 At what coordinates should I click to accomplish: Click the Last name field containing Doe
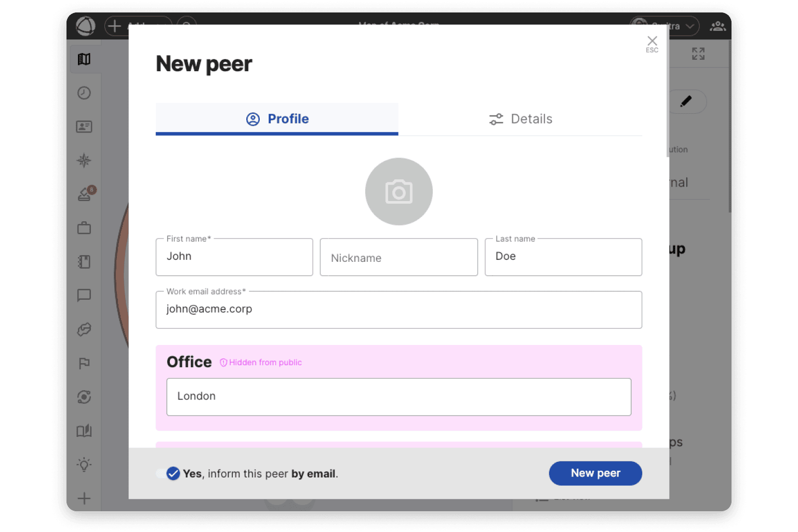[563, 257]
